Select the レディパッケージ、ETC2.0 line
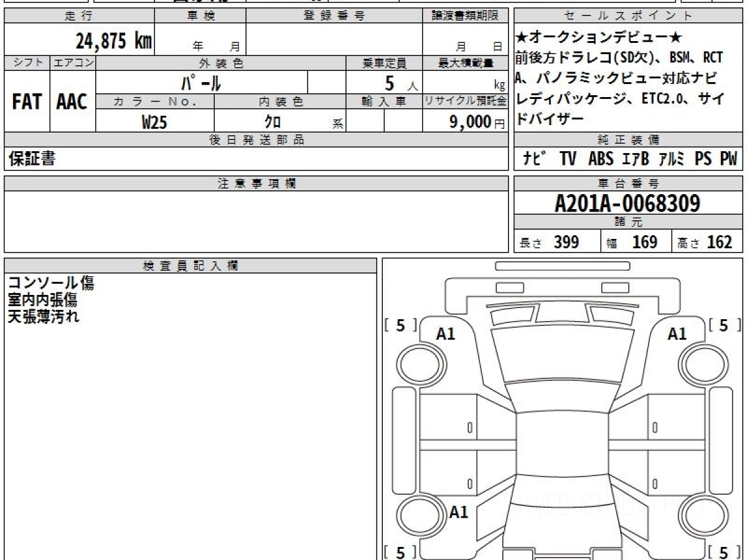Image resolution: width=747 pixels, height=560 pixels. tap(620, 98)
